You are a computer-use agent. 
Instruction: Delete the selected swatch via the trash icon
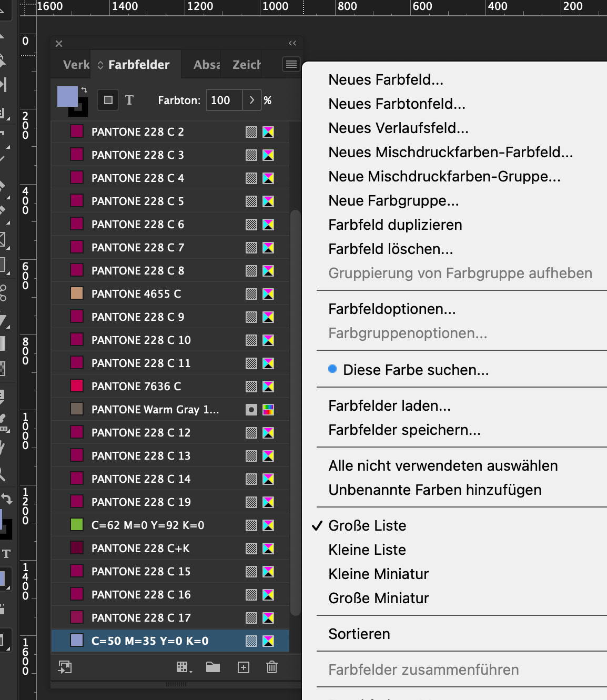[271, 667]
